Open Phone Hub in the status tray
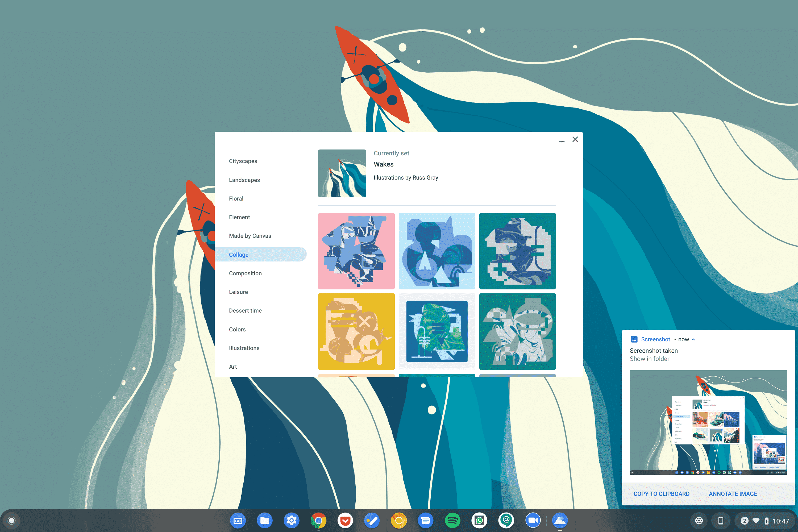The image size is (798, 532). [720, 520]
